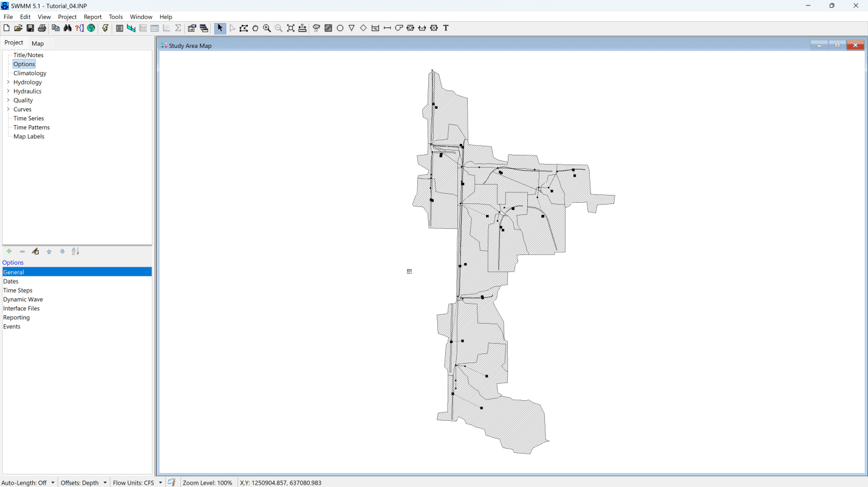Screen dimensions: 868x487
Task: Add a new object with the green plus button
Action: [9, 251]
